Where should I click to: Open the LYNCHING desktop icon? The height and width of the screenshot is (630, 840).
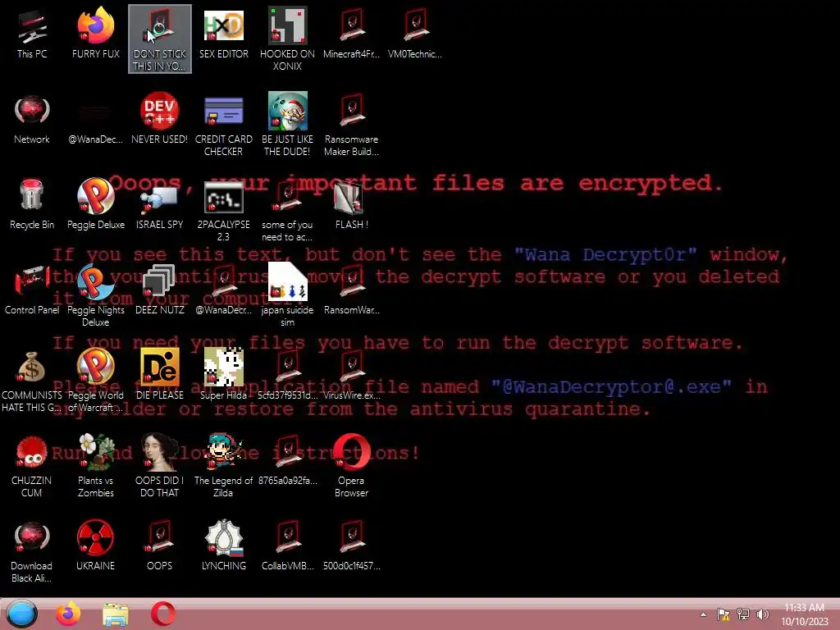click(x=223, y=546)
